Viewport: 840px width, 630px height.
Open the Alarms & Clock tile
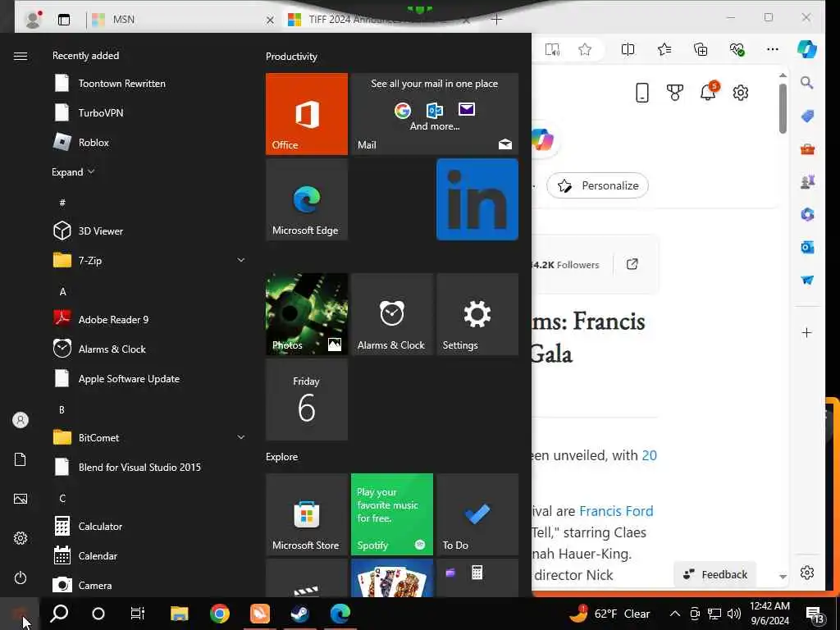tap(391, 314)
